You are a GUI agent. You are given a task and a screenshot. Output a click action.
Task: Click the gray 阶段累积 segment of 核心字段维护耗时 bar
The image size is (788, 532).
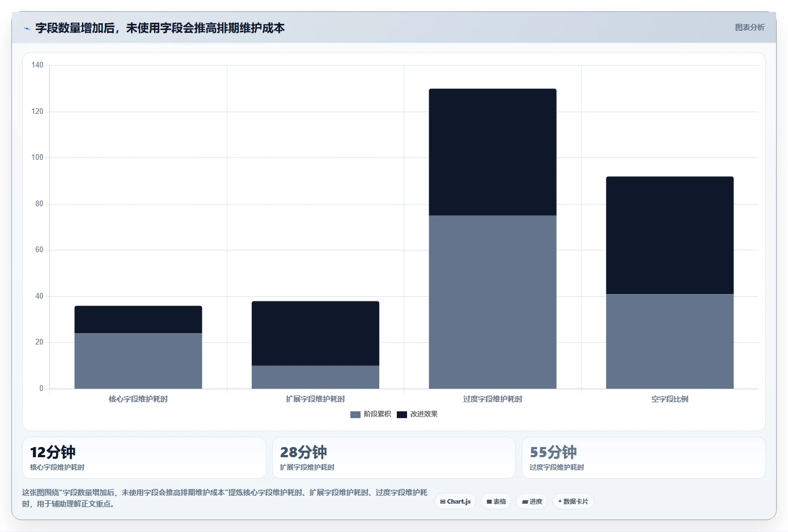138,361
